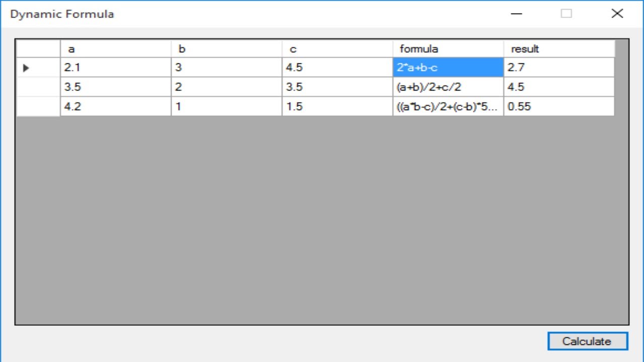
Task: Select formula cell (a+b)/2+c/2
Action: point(448,87)
